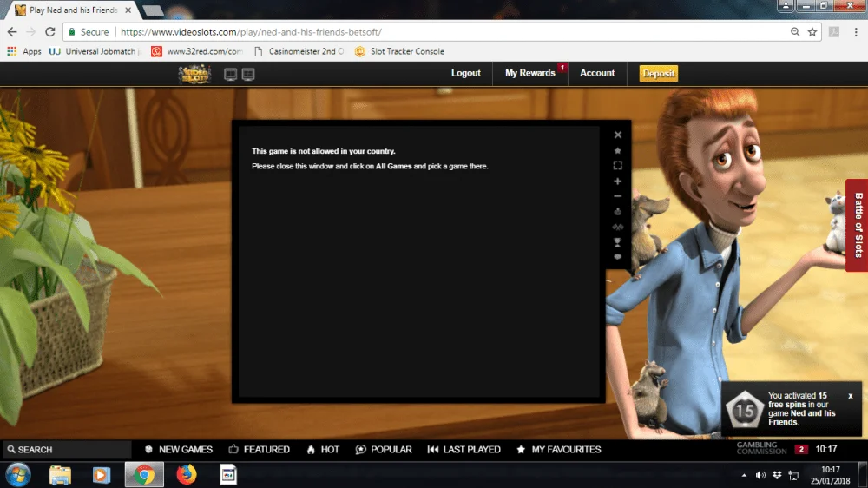Open the crossed race flags icon in sidebar
The height and width of the screenshot is (488, 868).
pyautogui.click(x=618, y=227)
